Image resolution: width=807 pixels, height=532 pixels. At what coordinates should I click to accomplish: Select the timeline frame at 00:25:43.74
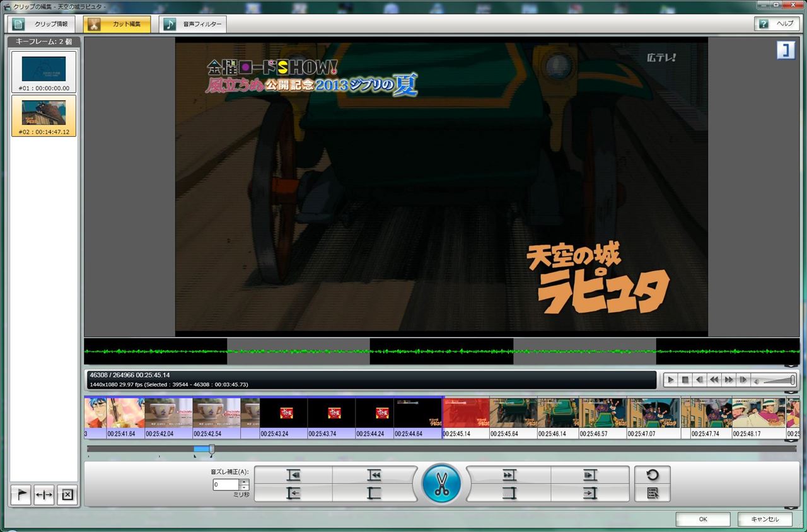pyautogui.click(x=332, y=418)
